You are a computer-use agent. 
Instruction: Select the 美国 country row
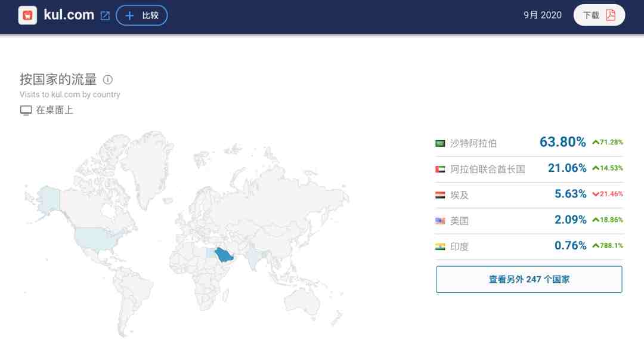[x=529, y=221]
